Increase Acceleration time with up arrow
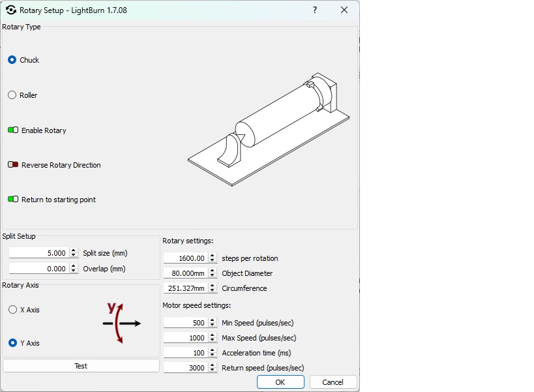534x392 pixels. [212, 350]
